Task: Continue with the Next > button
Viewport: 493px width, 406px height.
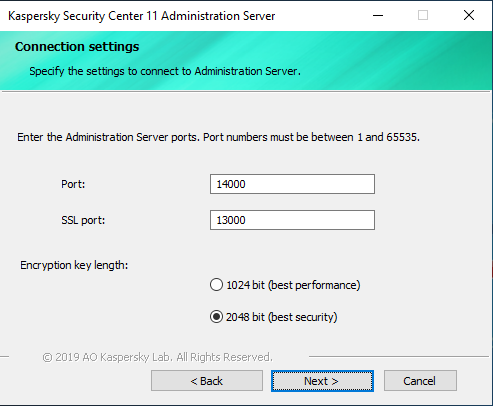Action: [x=322, y=381]
